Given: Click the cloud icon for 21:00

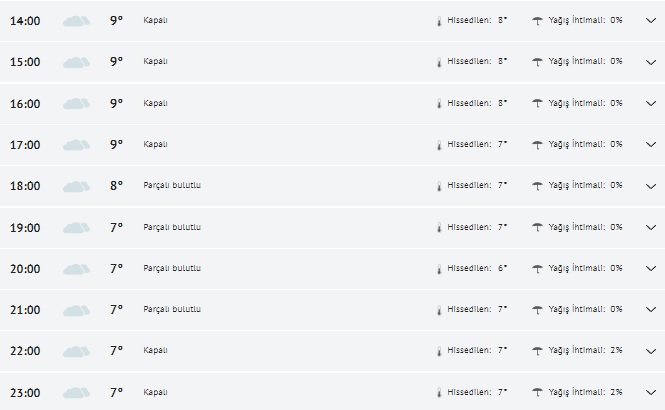Looking at the screenshot, I should 76,310.
